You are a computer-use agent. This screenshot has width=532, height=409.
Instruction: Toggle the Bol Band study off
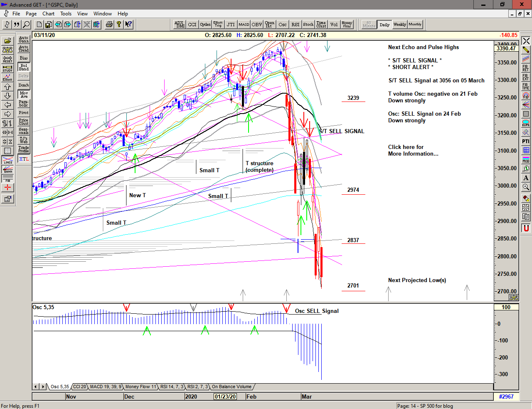pos(24,67)
